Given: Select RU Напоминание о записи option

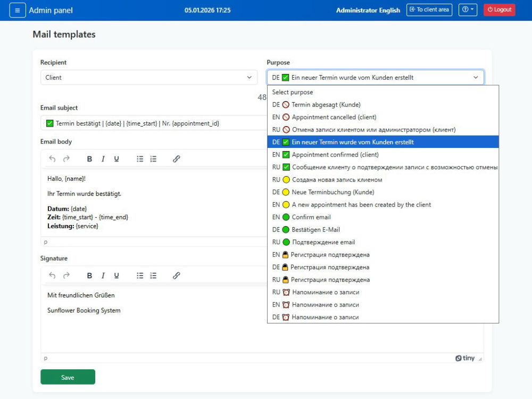Looking at the screenshot, I should 383,292.
